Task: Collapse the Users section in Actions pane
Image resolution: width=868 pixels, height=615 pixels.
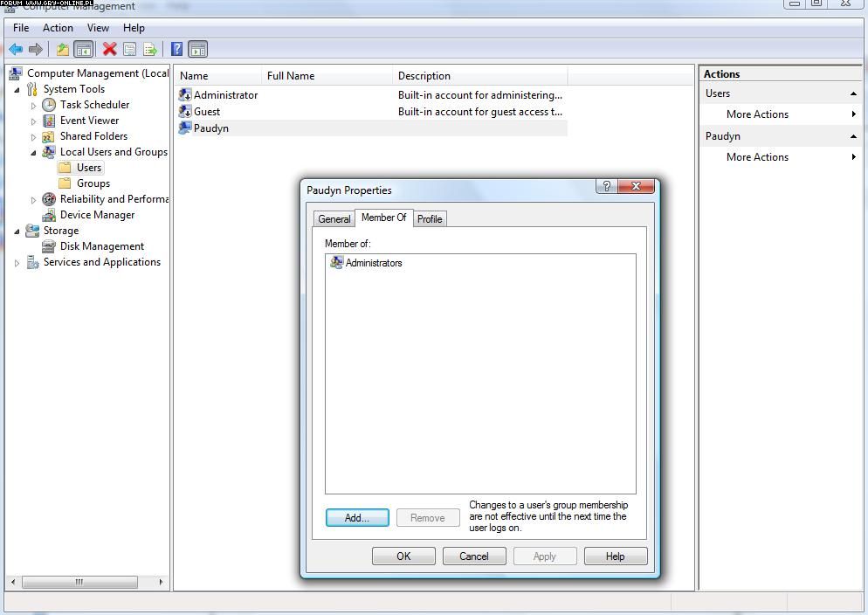Action: click(853, 93)
